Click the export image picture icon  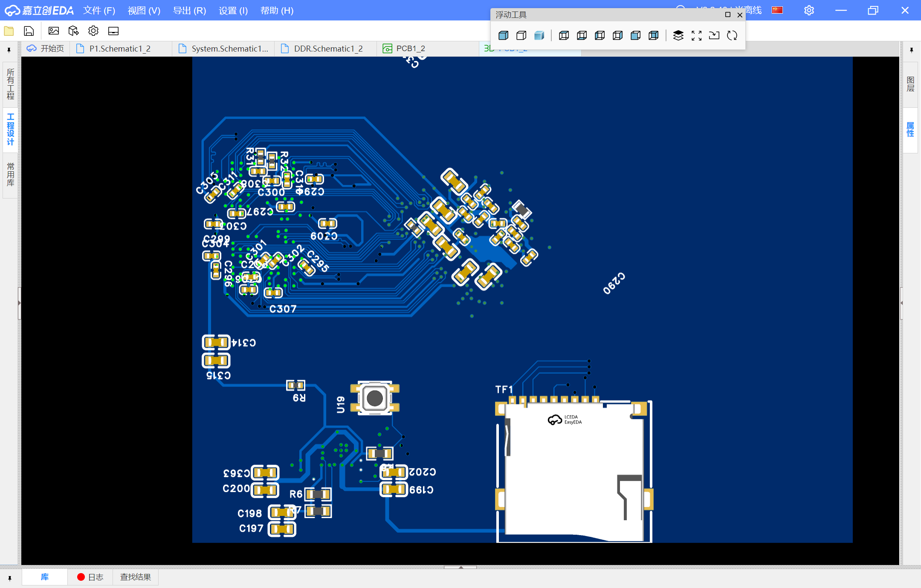click(x=54, y=31)
